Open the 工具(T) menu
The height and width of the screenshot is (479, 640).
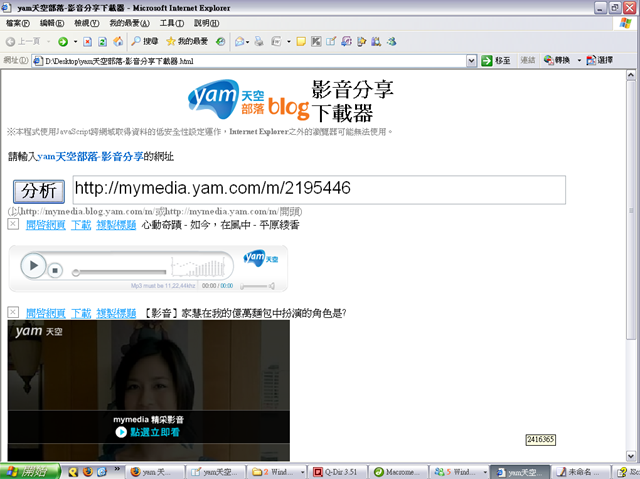coord(171,23)
